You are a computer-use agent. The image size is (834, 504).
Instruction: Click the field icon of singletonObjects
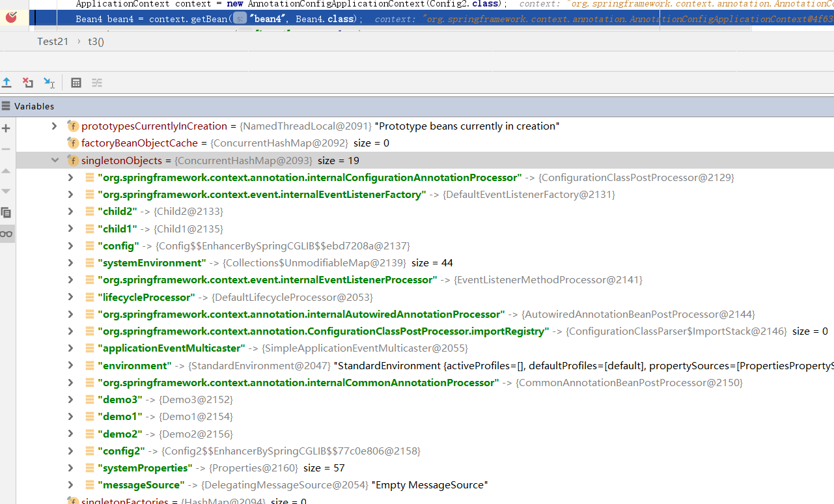(x=73, y=160)
